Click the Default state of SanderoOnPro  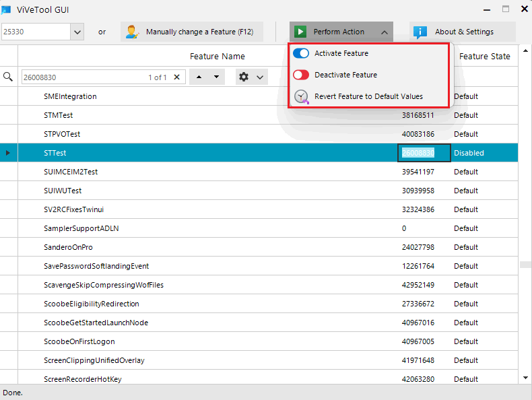click(x=466, y=247)
